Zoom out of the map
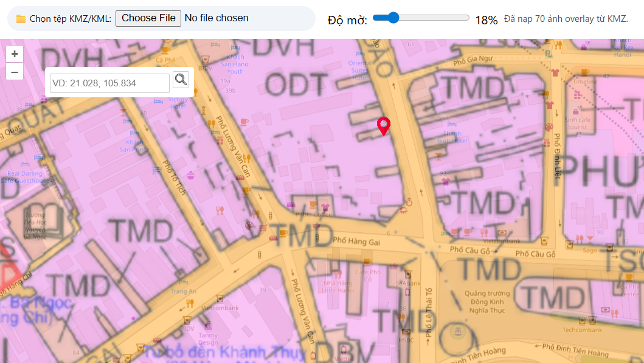This screenshot has height=363, width=644. pyautogui.click(x=15, y=72)
